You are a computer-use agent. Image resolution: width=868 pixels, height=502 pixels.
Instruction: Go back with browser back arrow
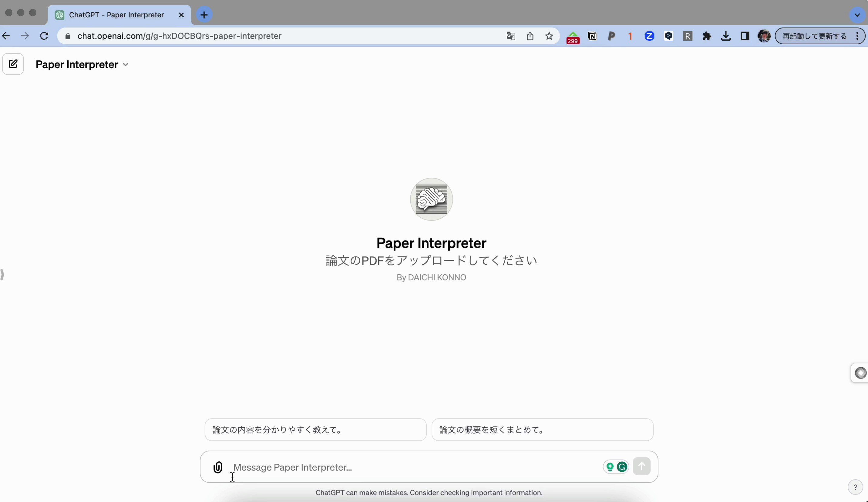pyautogui.click(x=6, y=36)
